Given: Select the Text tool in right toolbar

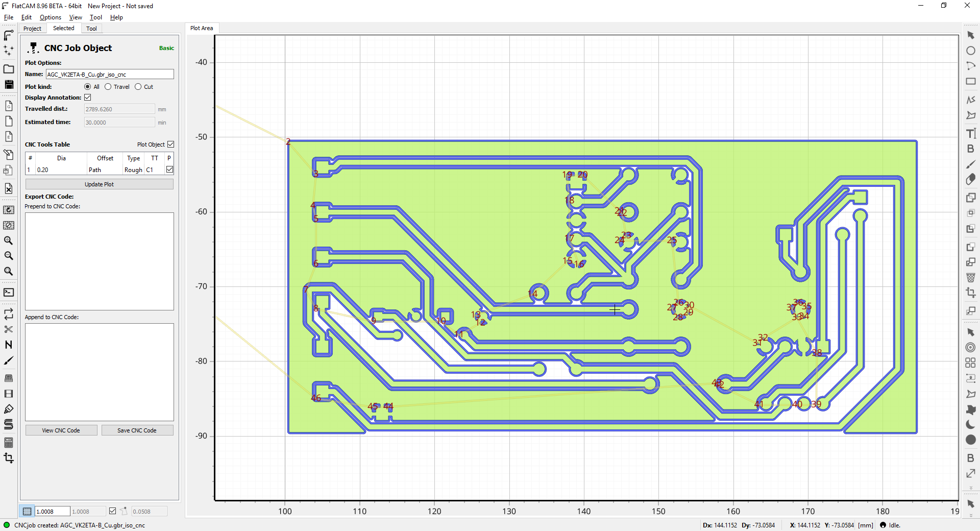Looking at the screenshot, I should pyautogui.click(x=971, y=134).
